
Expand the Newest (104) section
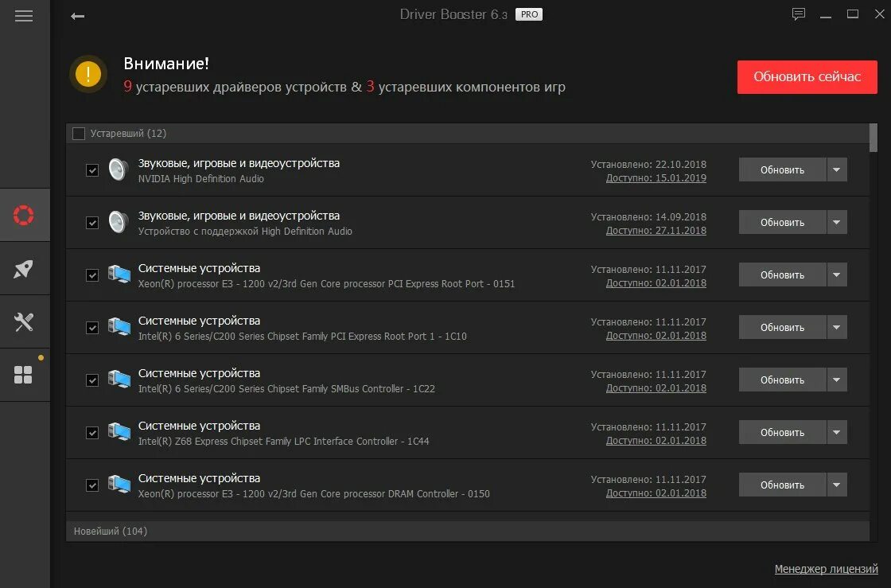(468, 532)
